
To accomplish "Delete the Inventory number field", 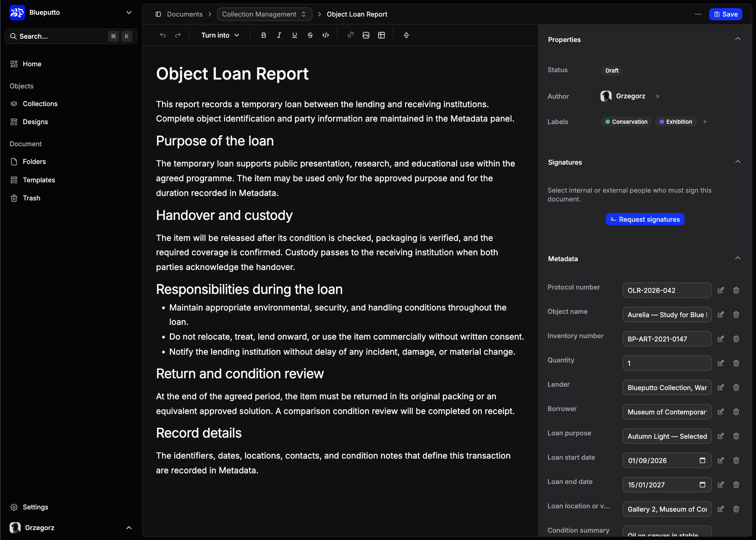I will click(736, 339).
